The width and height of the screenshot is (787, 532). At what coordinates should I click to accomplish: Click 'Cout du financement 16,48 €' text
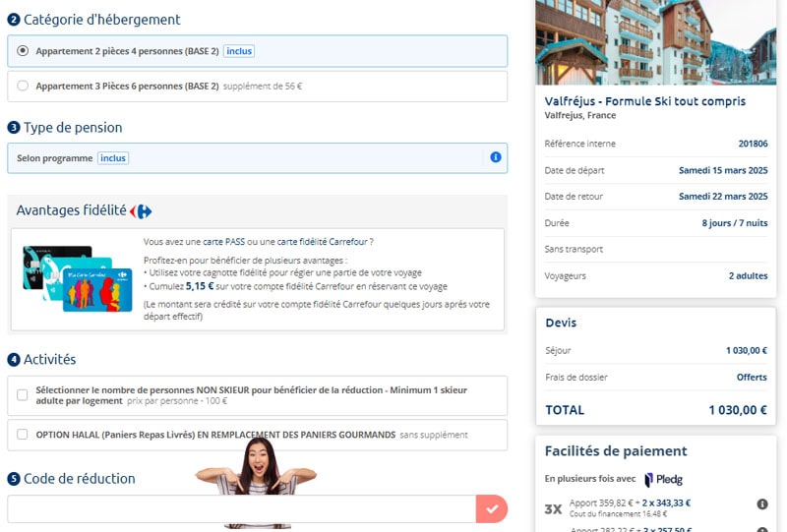click(x=619, y=514)
